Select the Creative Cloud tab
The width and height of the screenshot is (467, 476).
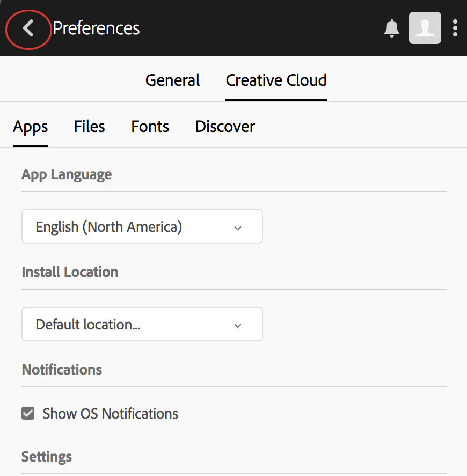(x=276, y=80)
